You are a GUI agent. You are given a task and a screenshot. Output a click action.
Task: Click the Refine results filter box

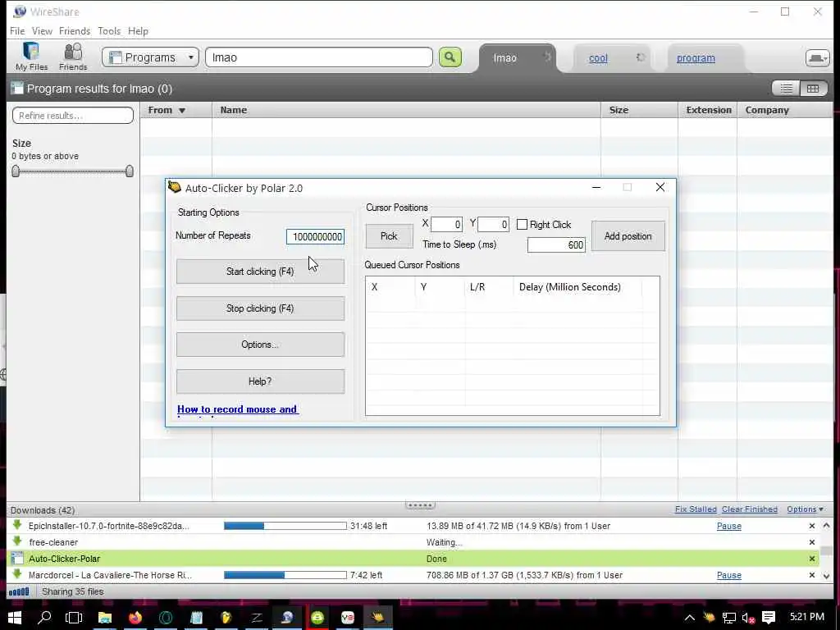click(73, 115)
